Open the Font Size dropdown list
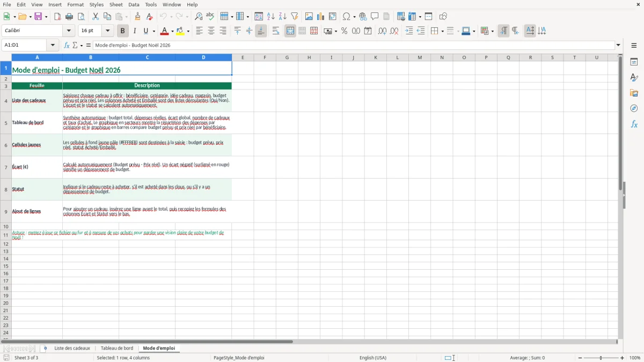This screenshot has height=362, width=644. (x=107, y=31)
